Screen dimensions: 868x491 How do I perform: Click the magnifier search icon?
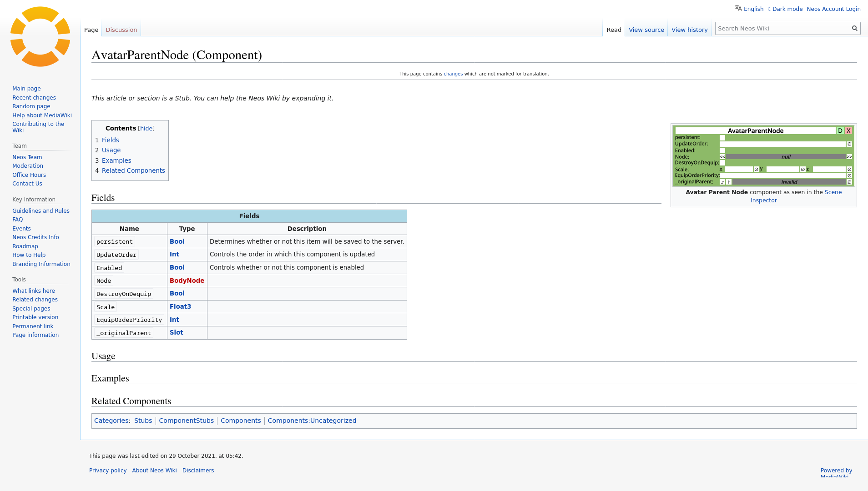click(854, 28)
